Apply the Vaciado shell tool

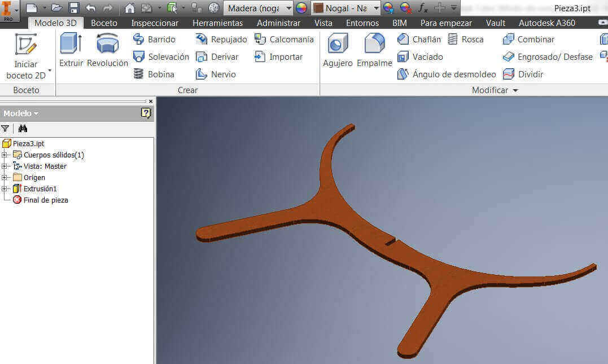pos(420,56)
